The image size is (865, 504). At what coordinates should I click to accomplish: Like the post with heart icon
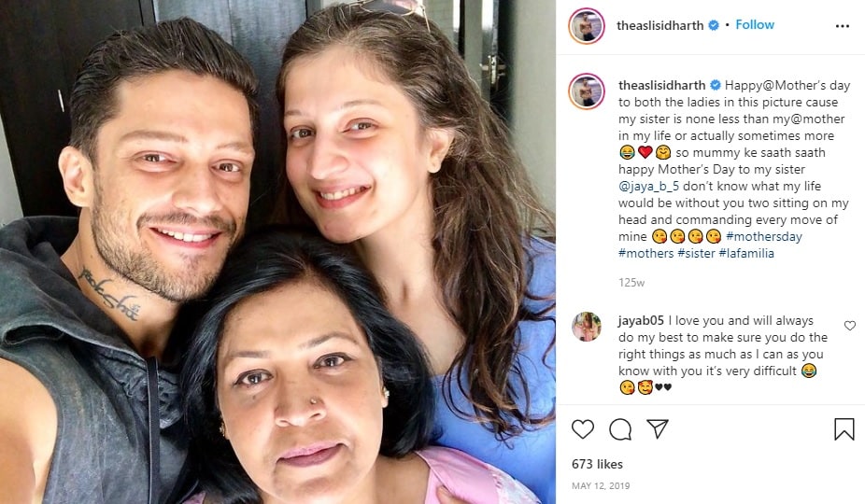pos(583,429)
